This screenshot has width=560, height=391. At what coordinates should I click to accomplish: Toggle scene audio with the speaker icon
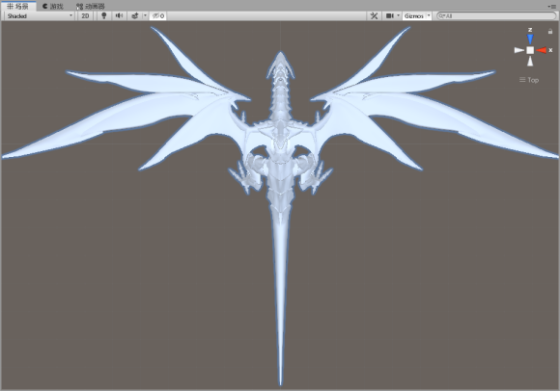[x=119, y=16]
